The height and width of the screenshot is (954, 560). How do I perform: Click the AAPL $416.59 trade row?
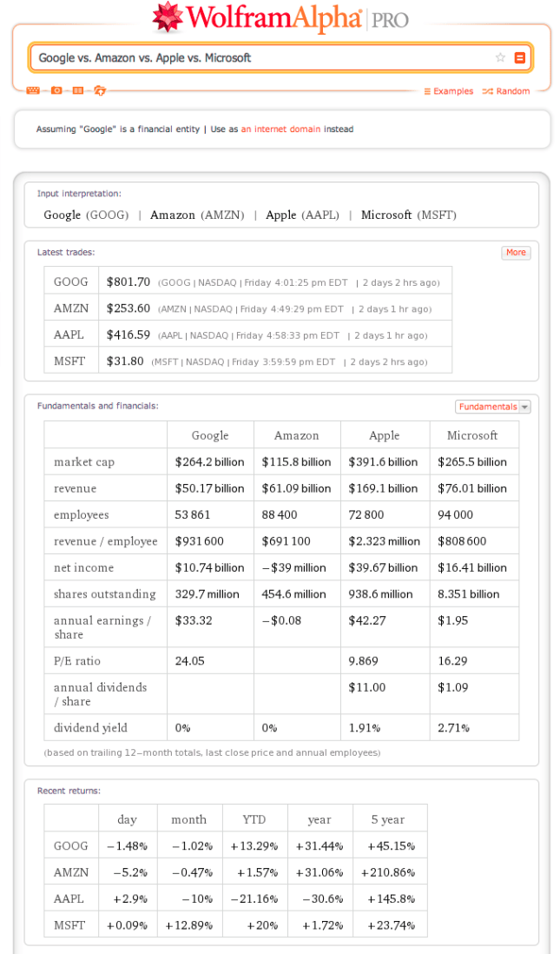tap(248, 335)
